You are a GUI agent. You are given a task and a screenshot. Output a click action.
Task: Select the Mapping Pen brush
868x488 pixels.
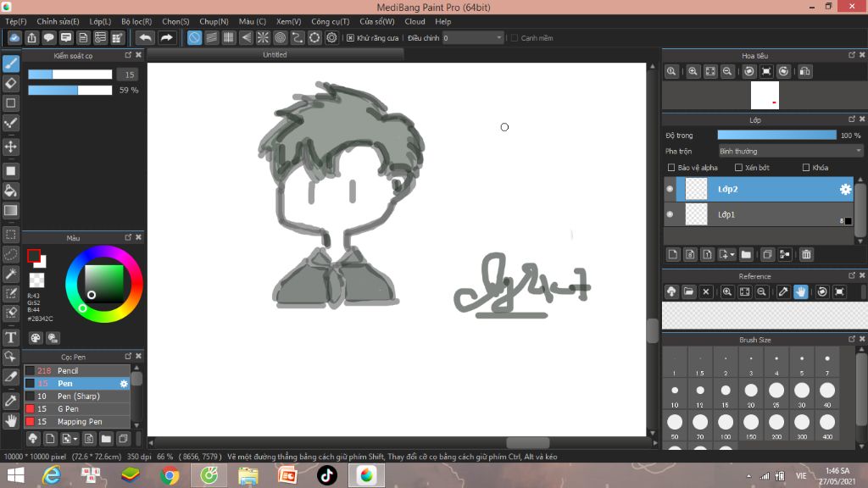pyautogui.click(x=77, y=422)
